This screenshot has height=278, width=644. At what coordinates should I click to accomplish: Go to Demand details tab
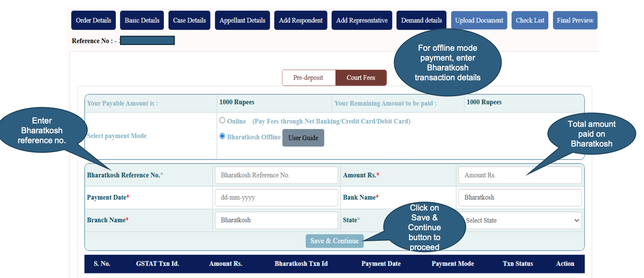point(422,20)
